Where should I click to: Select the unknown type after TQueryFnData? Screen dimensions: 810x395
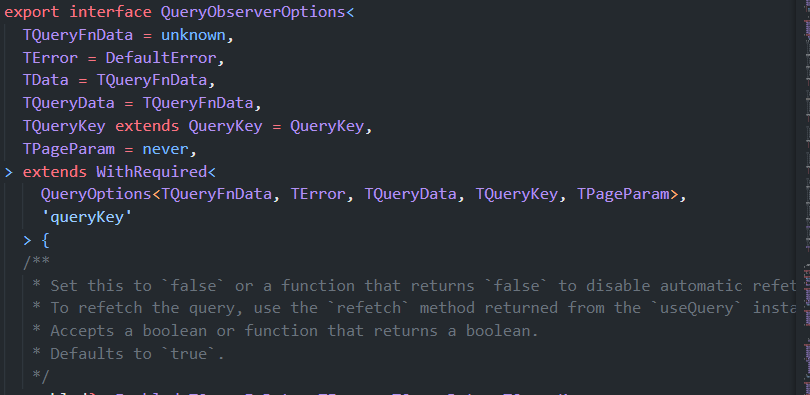[193, 35]
